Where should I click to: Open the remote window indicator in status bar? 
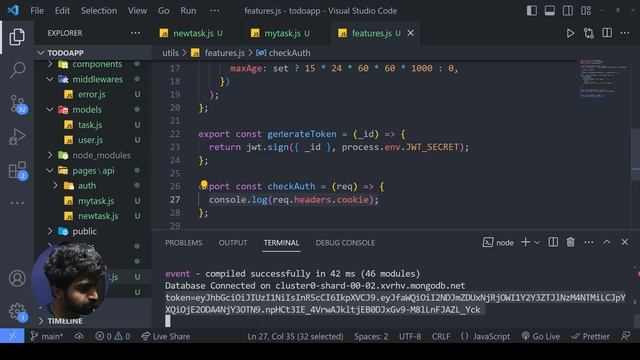(x=12, y=336)
